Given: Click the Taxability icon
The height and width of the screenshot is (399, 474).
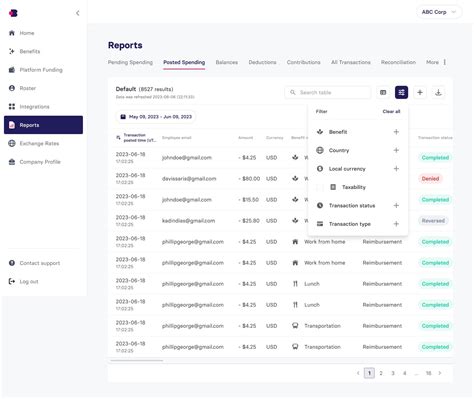Looking at the screenshot, I should coord(333,187).
